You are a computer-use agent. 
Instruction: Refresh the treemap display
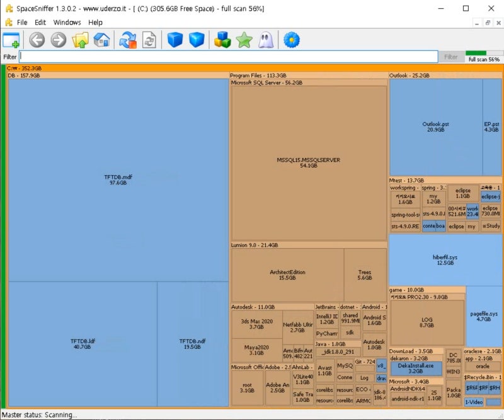[149, 40]
